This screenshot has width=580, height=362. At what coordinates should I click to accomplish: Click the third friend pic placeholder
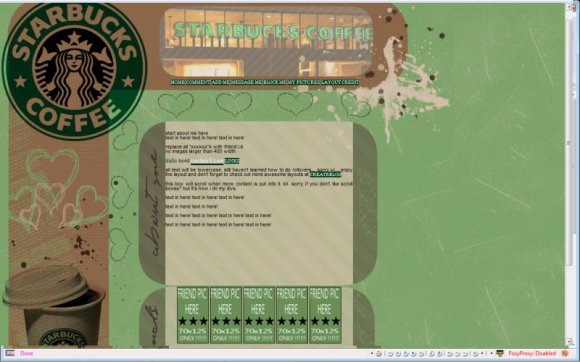259,315
